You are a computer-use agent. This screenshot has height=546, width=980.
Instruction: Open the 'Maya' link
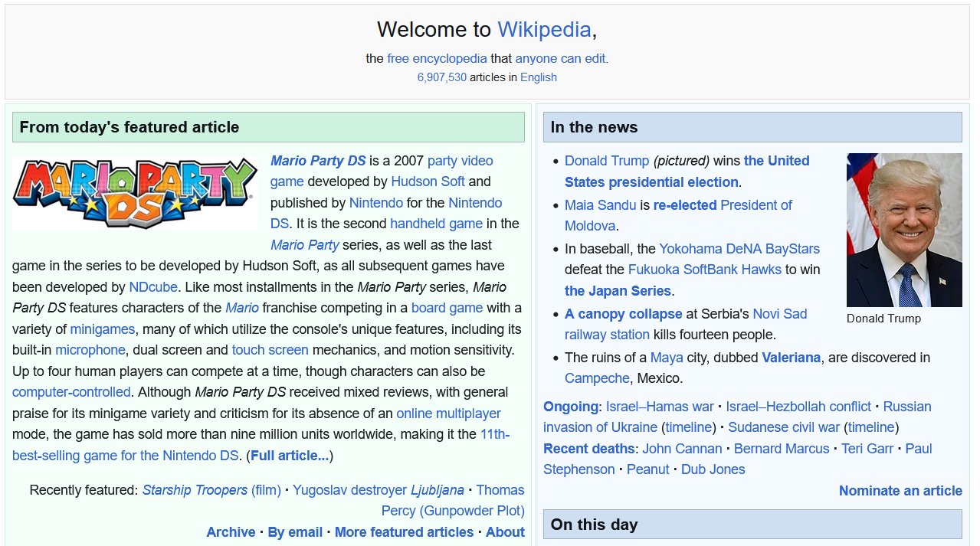(x=667, y=358)
